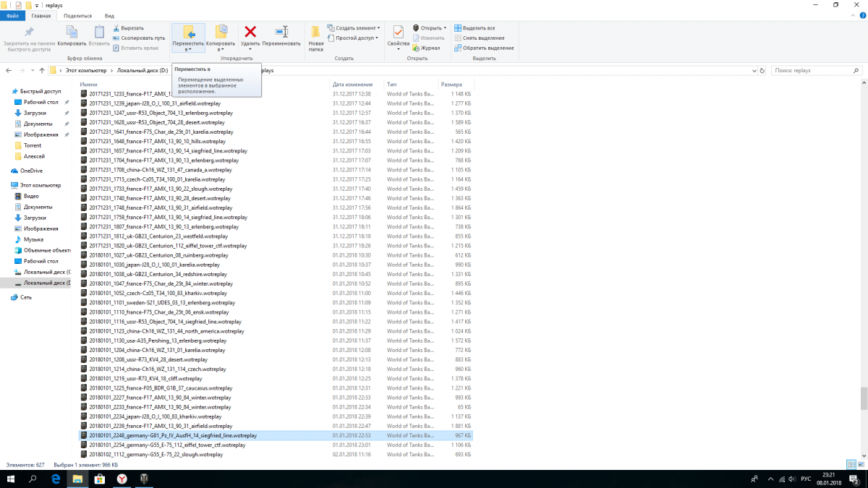Select all items with Выделить все
The height and width of the screenshot is (488, 868).
(478, 28)
